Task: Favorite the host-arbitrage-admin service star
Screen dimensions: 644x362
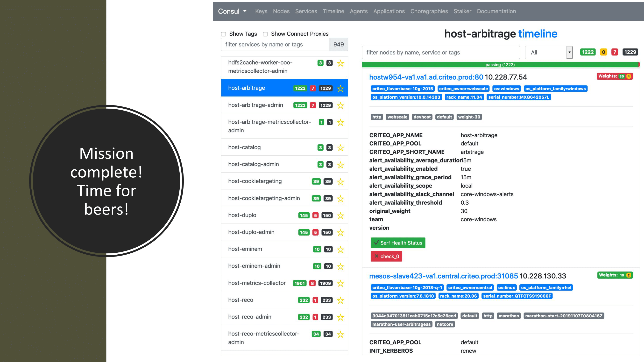Action: tap(340, 105)
